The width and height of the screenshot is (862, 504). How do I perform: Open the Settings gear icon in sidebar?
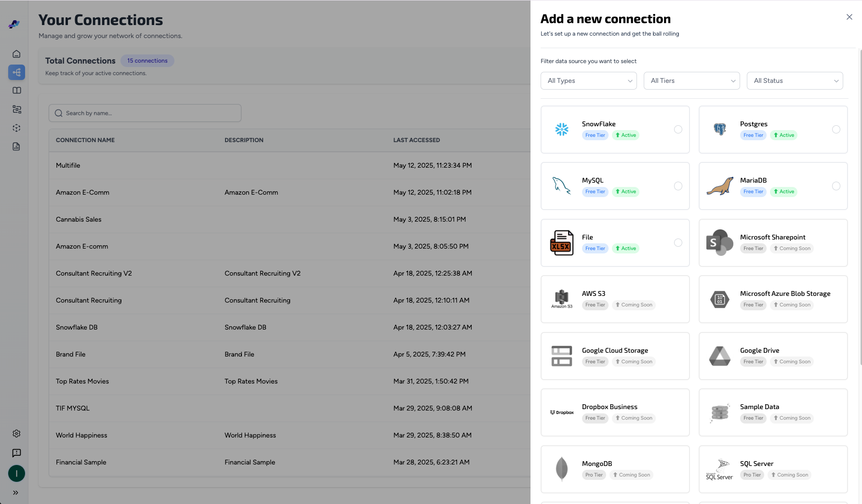(16, 434)
